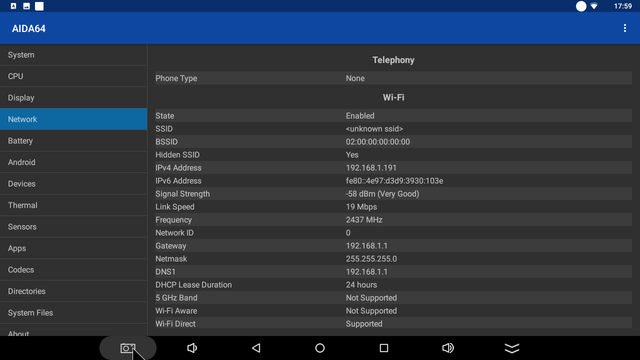The width and height of the screenshot is (640, 360).
Task: Click the AIDA64 app title
Action: click(x=29, y=29)
